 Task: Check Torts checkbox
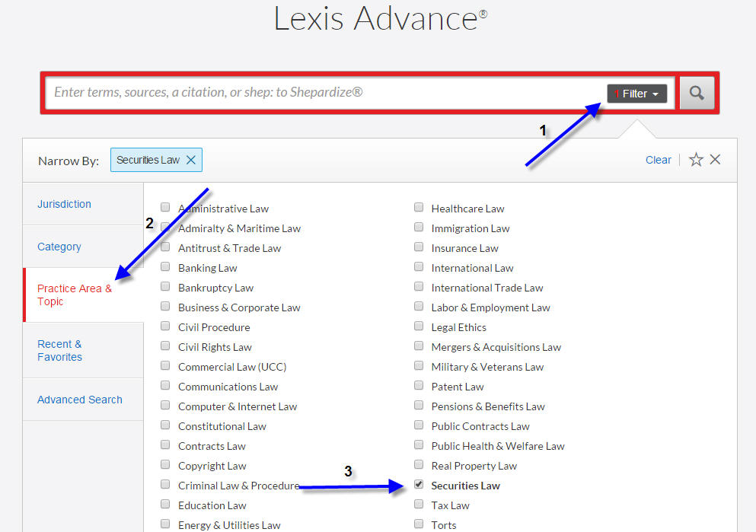[419, 524]
